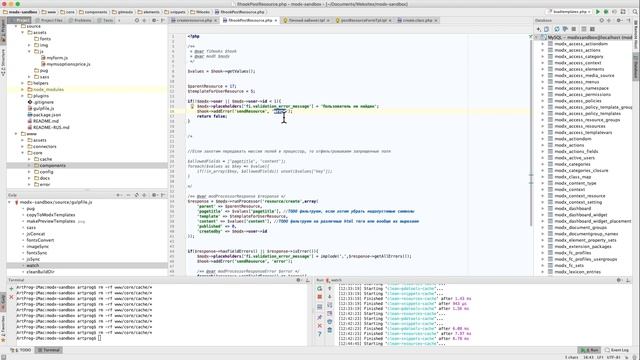Toggle the Structure side tool button
640x360 pixels.
3,62
